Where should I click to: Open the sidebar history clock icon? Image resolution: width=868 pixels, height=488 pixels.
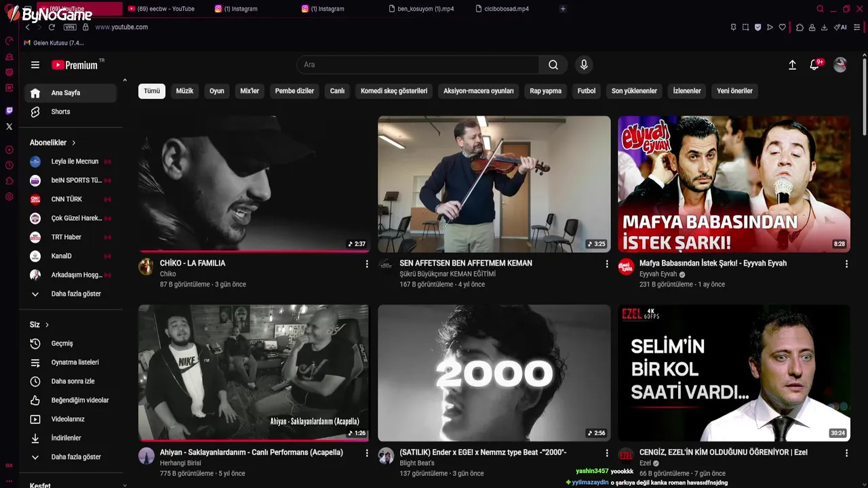[9, 165]
